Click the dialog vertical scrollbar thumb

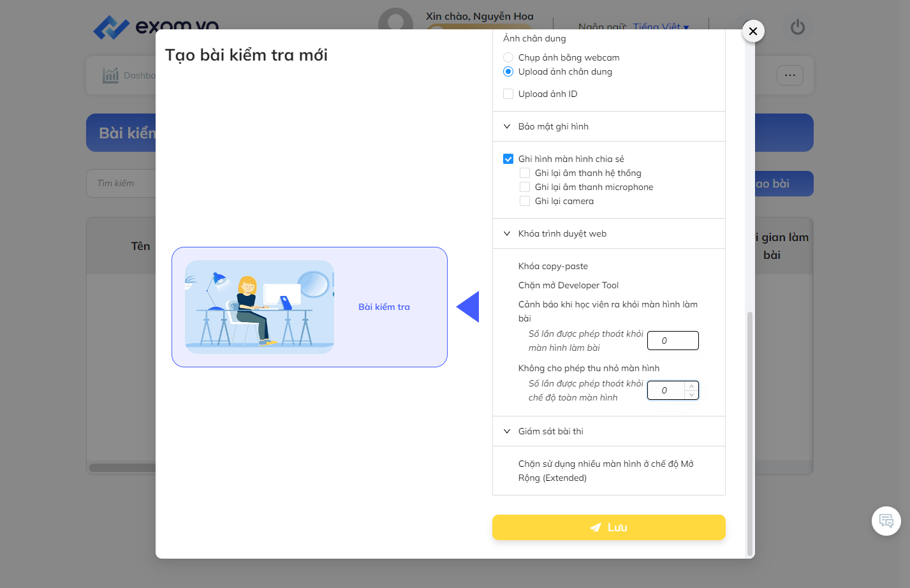click(x=750, y=434)
